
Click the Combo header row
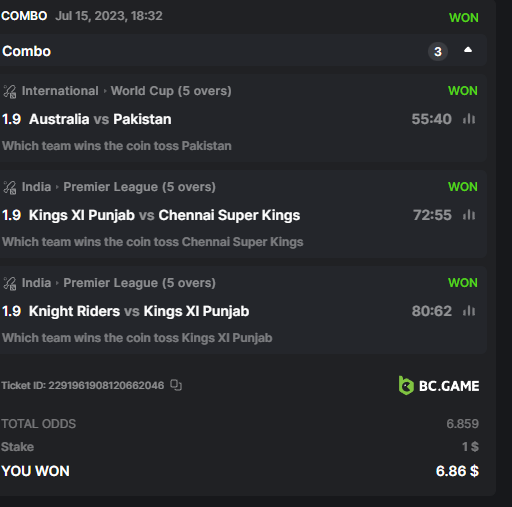(x=243, y=51)
